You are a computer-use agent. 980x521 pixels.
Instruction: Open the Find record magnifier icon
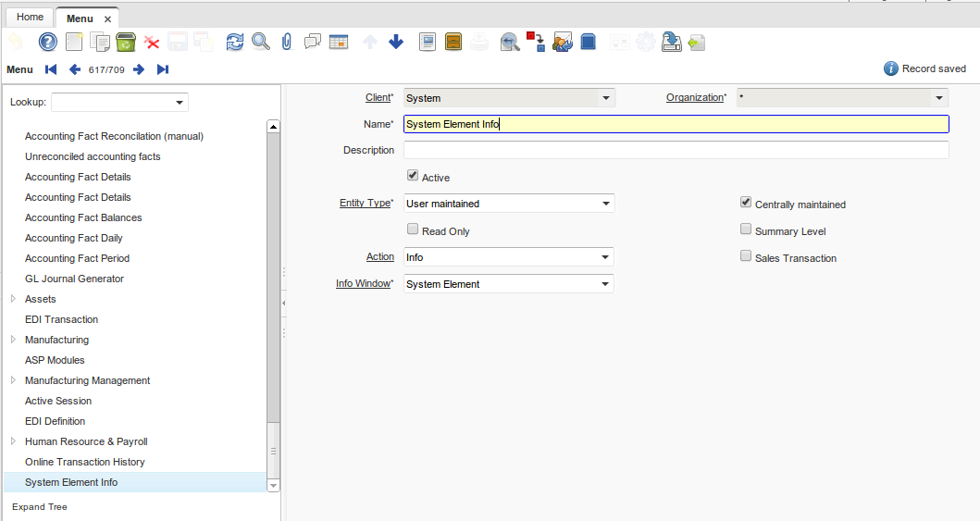point(261,42)
